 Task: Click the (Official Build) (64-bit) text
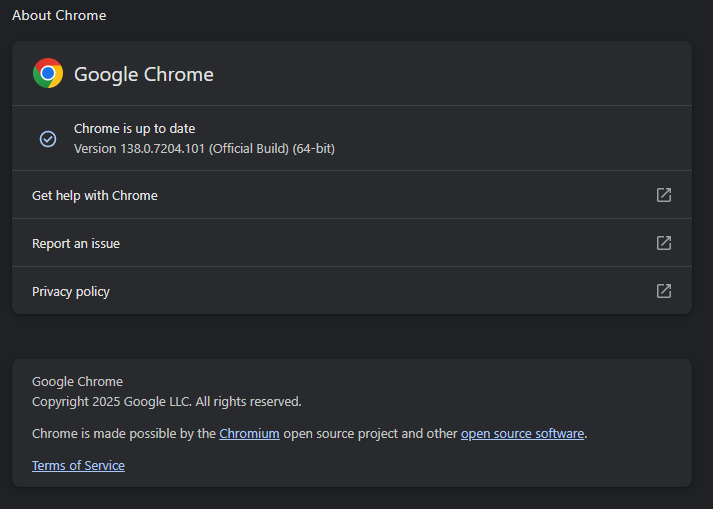[x=272, y=149]
